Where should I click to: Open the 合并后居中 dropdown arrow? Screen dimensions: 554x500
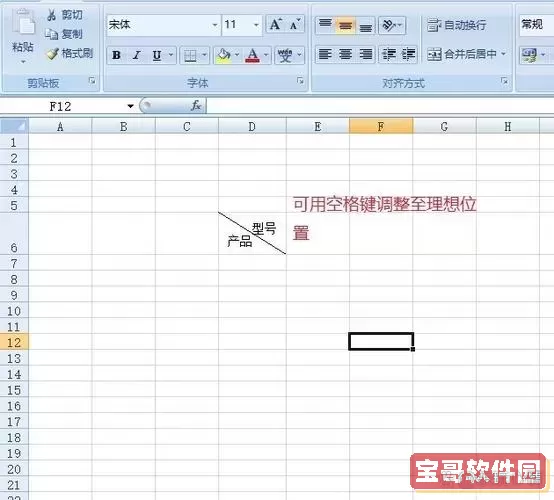click(503, 54)
